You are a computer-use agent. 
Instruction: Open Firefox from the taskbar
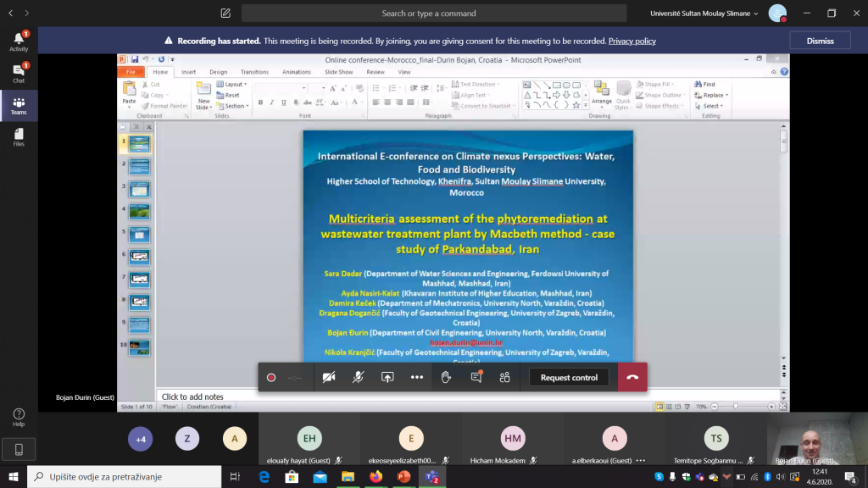pos(376,476)
